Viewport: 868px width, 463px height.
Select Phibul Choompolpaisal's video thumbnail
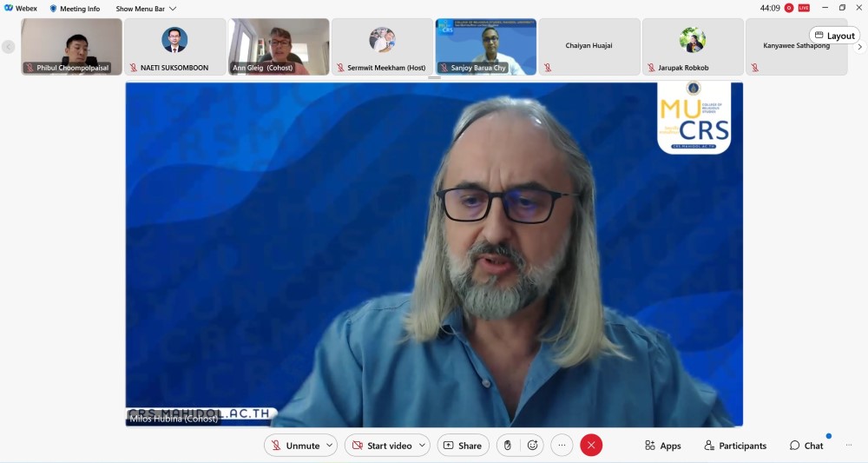click(72, 46)
